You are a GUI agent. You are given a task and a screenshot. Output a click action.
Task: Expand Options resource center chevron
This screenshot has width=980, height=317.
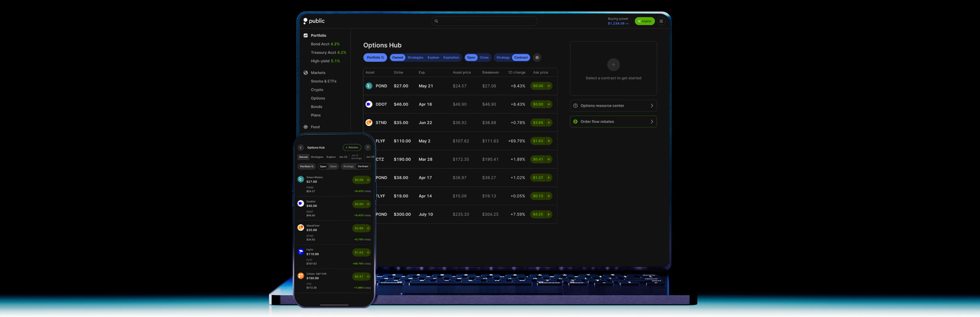(652, 106)
